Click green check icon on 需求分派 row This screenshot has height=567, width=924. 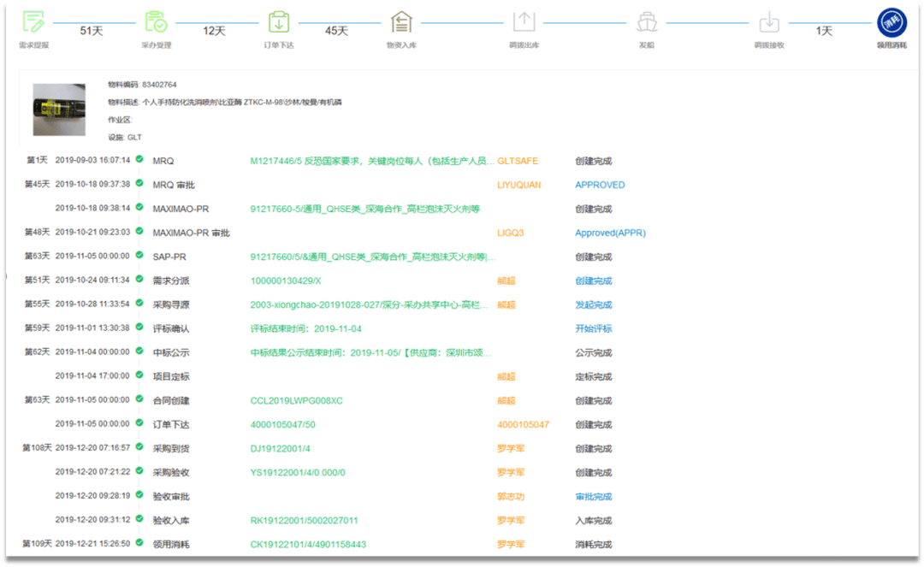[x=139, y=279]
